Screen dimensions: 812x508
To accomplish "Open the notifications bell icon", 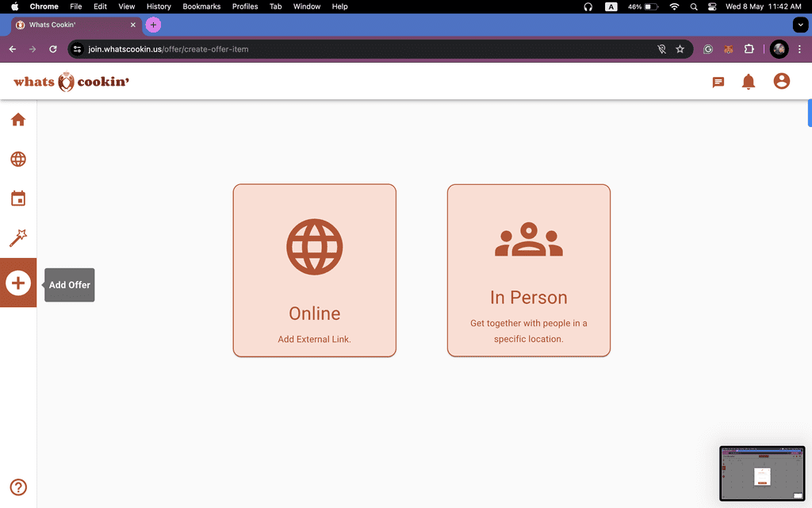I will [749, 82].
